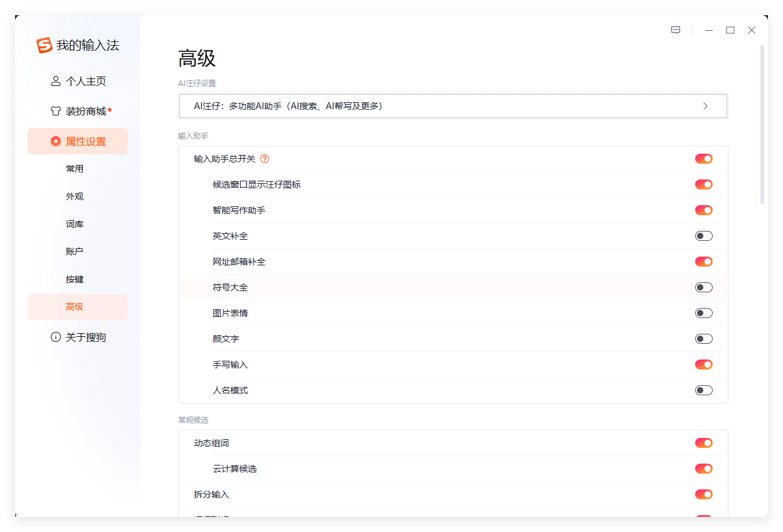Enable the 英文补全 switch
Screen dimensions: 783x532
coord(703,236)
